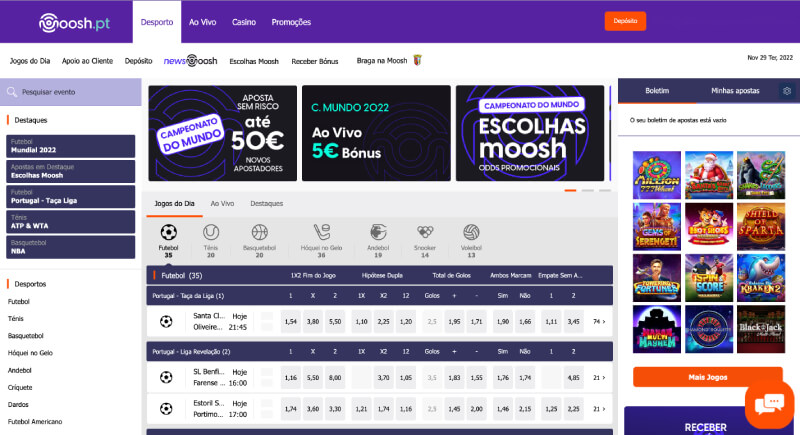Select Futebol Americano in the sports list
This screenshot has height=435, width=800.
[35, 422]
